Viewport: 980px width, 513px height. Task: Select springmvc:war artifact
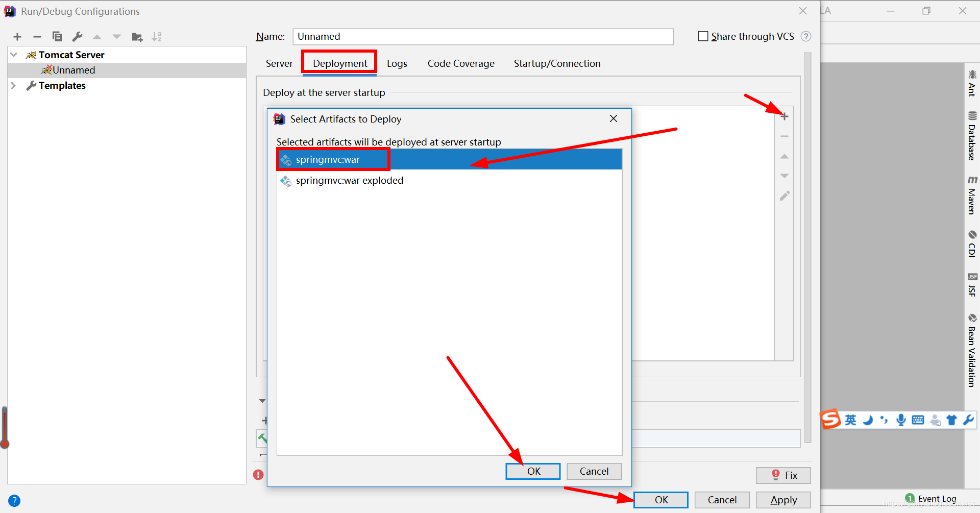pyautogui.click(x=449, y=159)
